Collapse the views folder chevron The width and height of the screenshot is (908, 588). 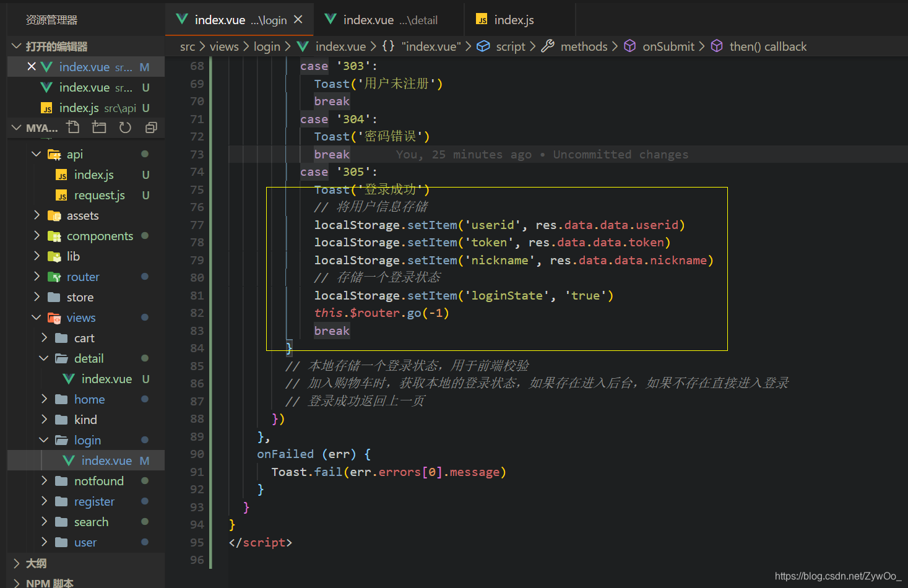37,317
